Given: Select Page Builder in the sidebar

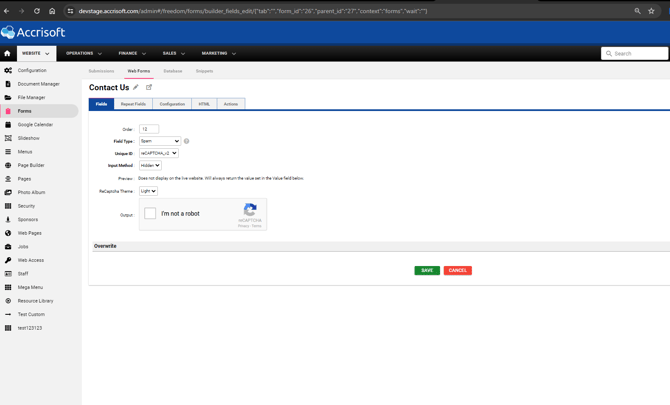Looking at the screenshot, I should point(31,165).
